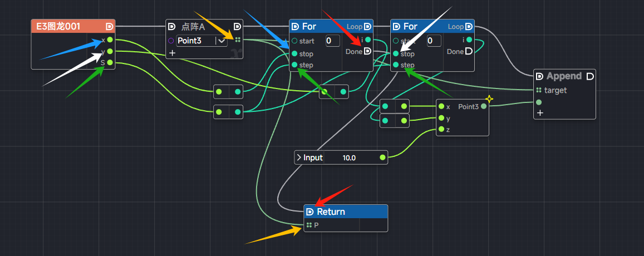Image resolution: width=644 pixels, height=256 pixels.
Task: Expand the Input node chevron
Action: (298, 158)
